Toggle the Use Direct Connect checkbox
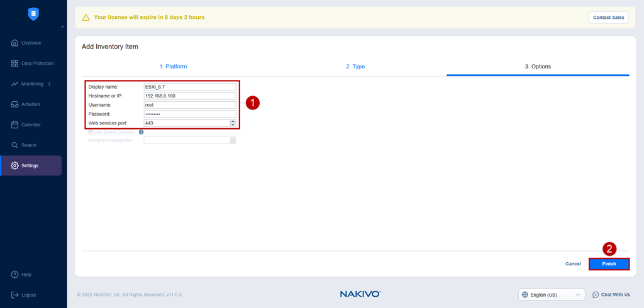 [91, 132]
